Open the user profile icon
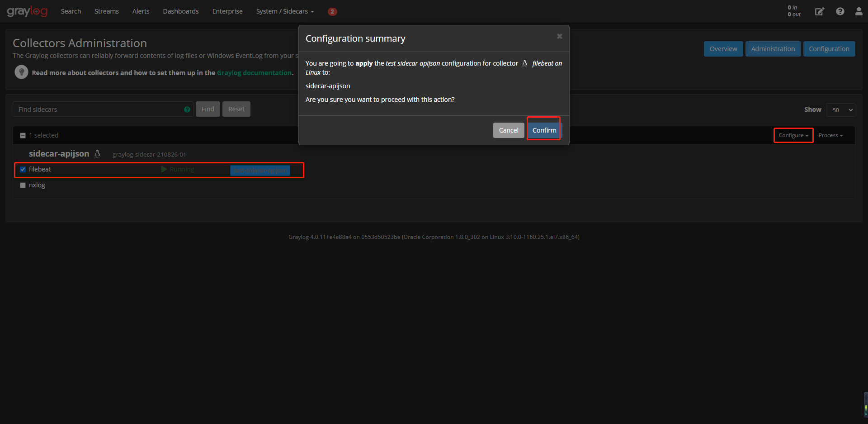Screen dimensions: 868x424 tap(859, 11)
